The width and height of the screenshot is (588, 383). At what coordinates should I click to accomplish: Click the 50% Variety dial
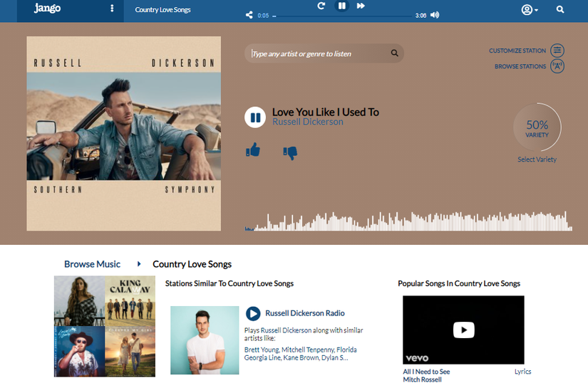click(x=537, y=127)
